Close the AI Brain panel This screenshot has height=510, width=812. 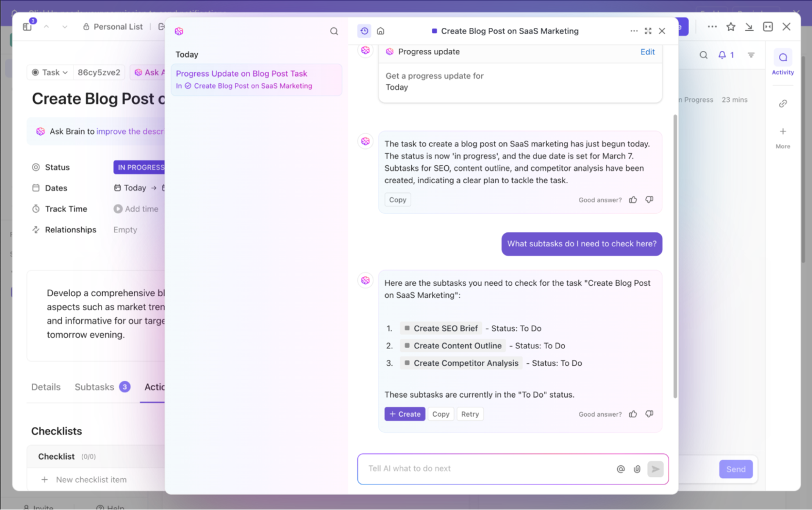[662, 31]
